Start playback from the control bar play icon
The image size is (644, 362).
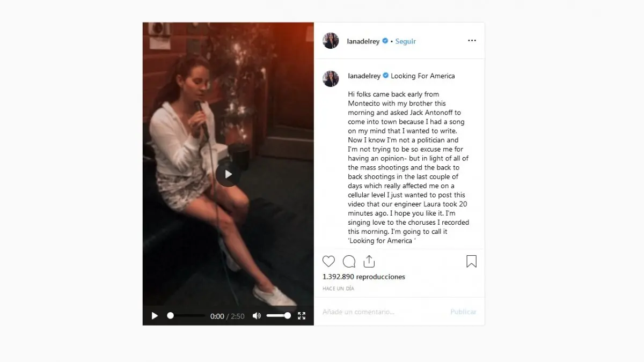point(155,316)
